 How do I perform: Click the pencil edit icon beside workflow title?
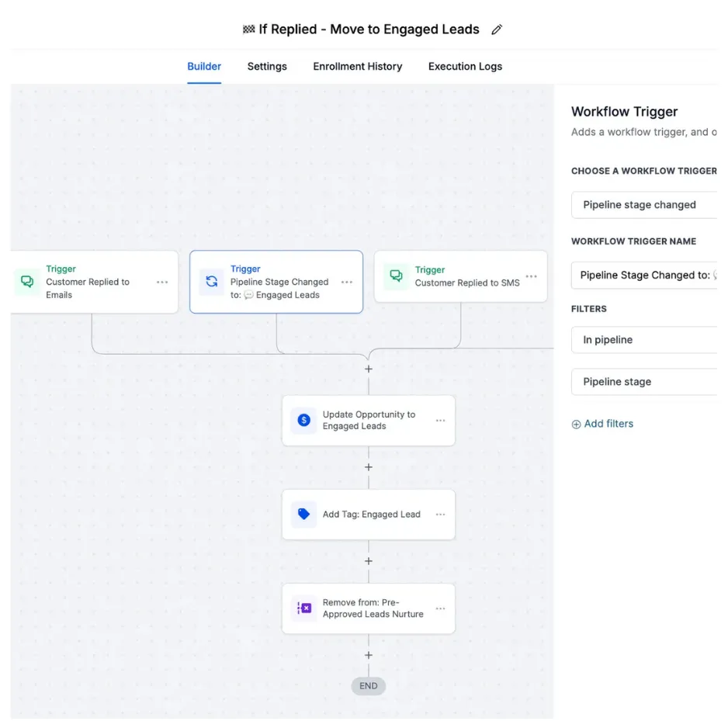pos(497,29)
